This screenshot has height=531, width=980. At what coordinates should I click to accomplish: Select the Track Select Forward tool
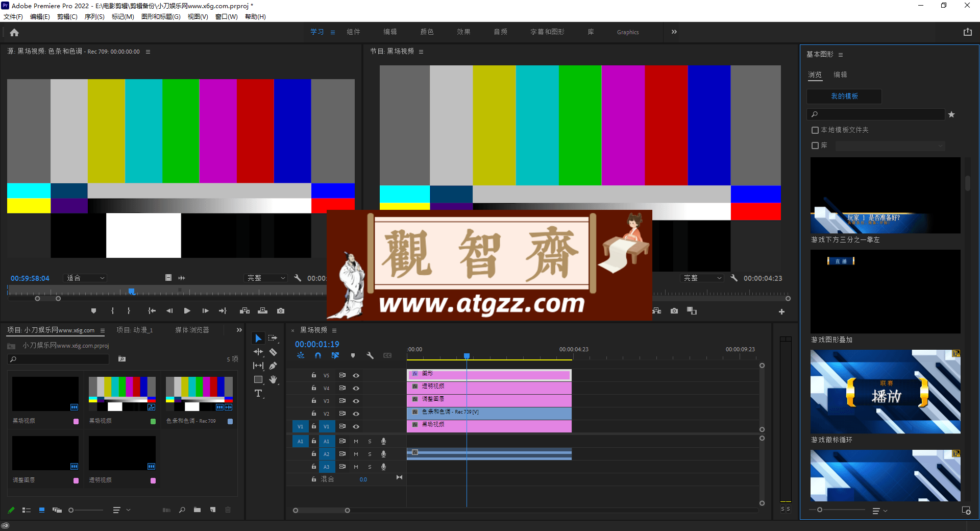[x=273, y=338]
